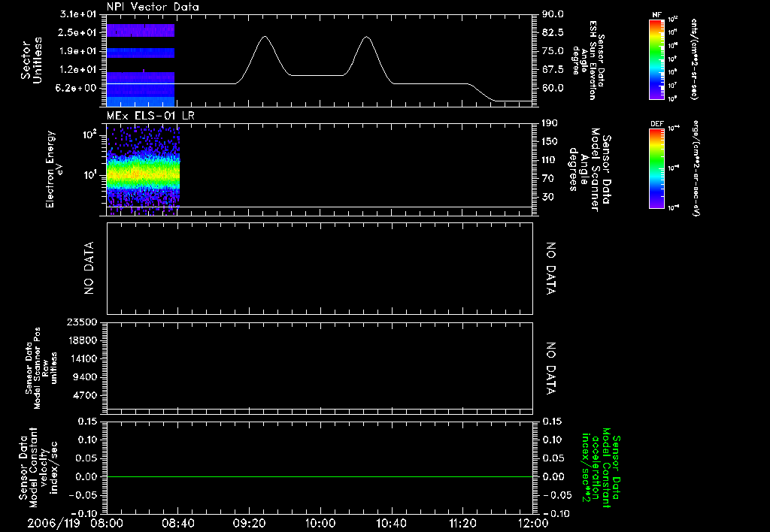The height and width of the screenshot is (532, 770).
Task: Click the NF color scale bar
Action: click(x=656, y=59)
